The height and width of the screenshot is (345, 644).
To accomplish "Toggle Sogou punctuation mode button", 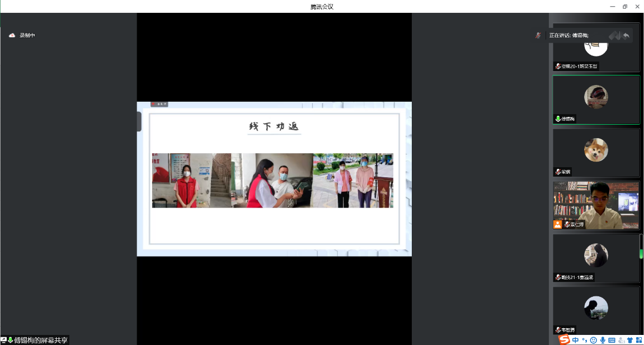I will [x=584, y=339].
